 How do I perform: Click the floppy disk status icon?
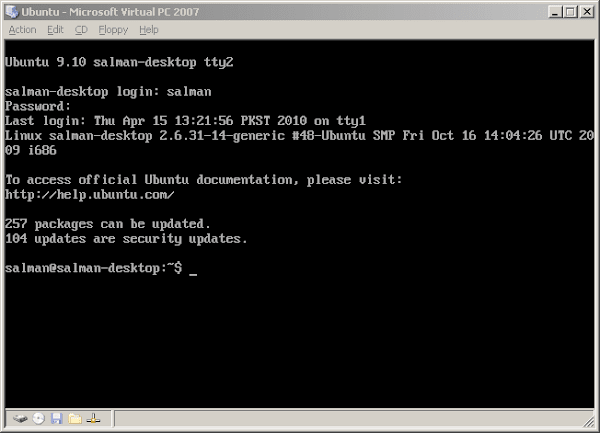coord(57,419)
